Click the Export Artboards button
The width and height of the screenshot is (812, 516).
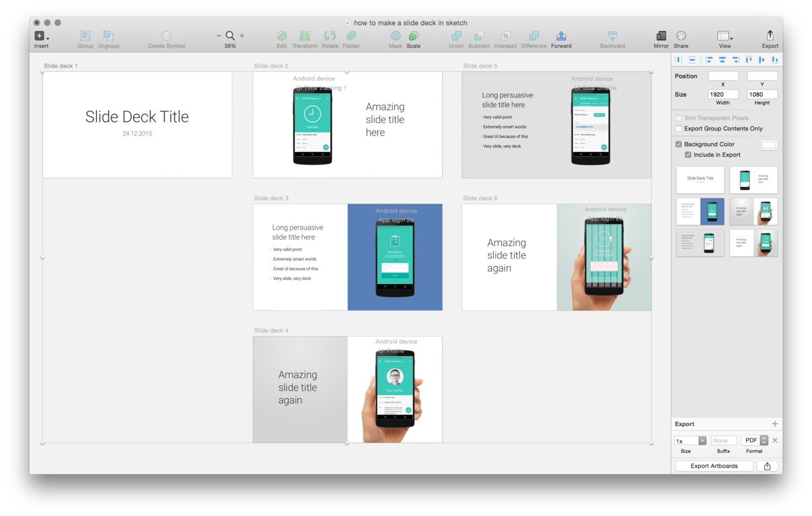(x=714, y=466)
